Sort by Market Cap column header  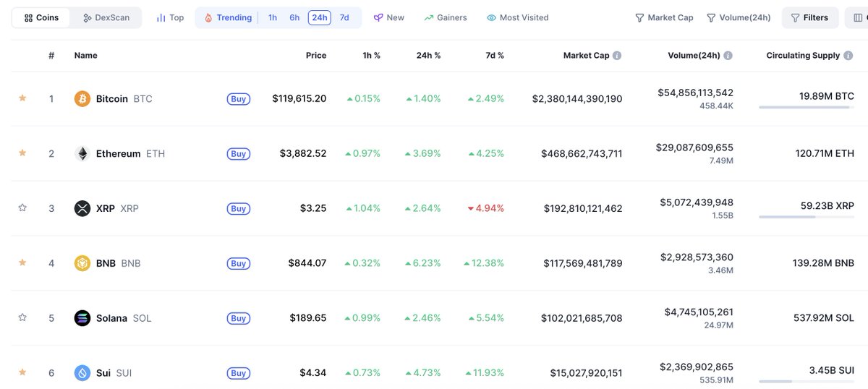point(586,56)
